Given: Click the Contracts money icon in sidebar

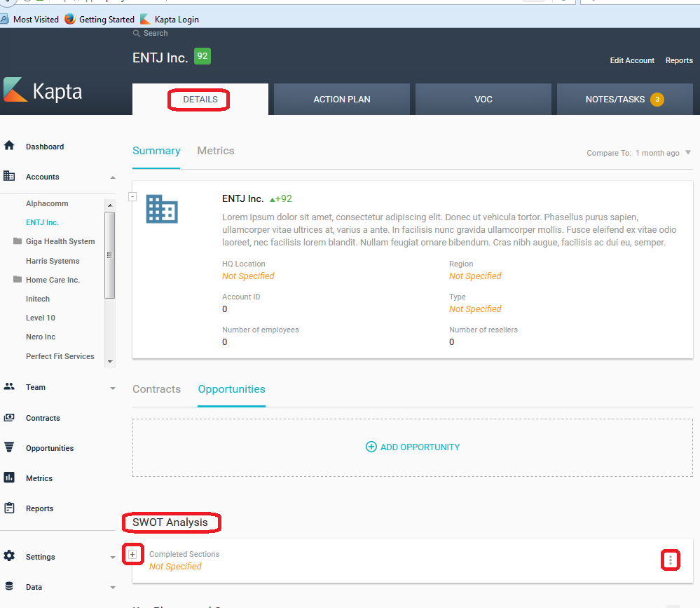Looking at the screenshot, I should 9,417.
